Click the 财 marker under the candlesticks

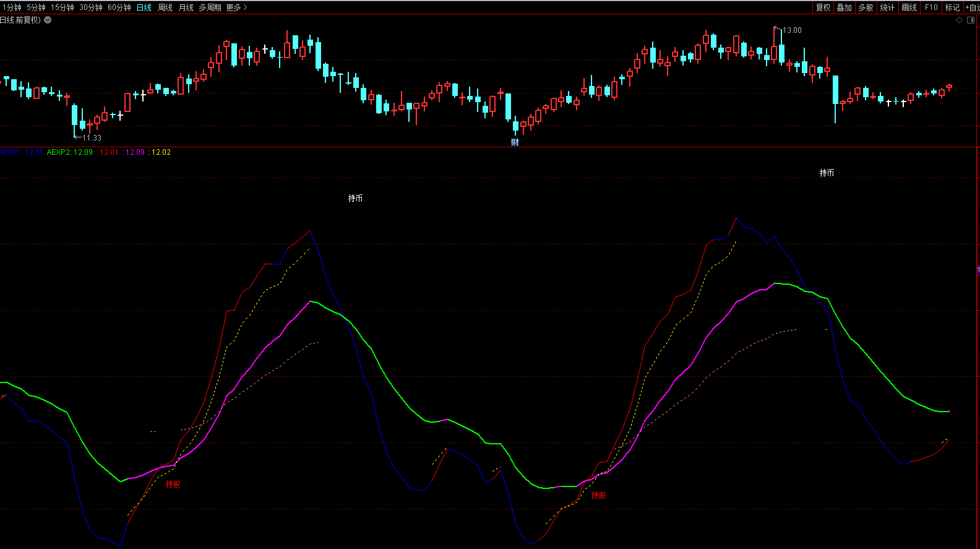point(515,142)
